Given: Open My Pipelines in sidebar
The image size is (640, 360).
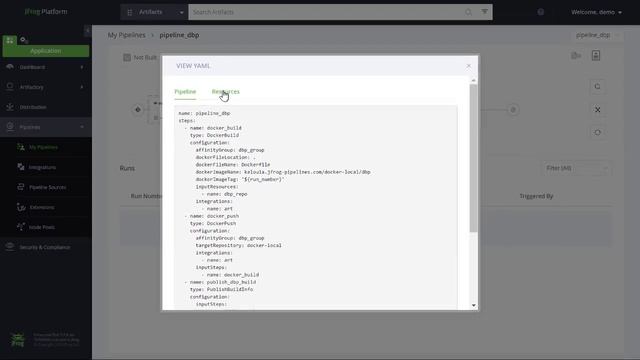Looking at the screenshot, I should coord(43,147).
